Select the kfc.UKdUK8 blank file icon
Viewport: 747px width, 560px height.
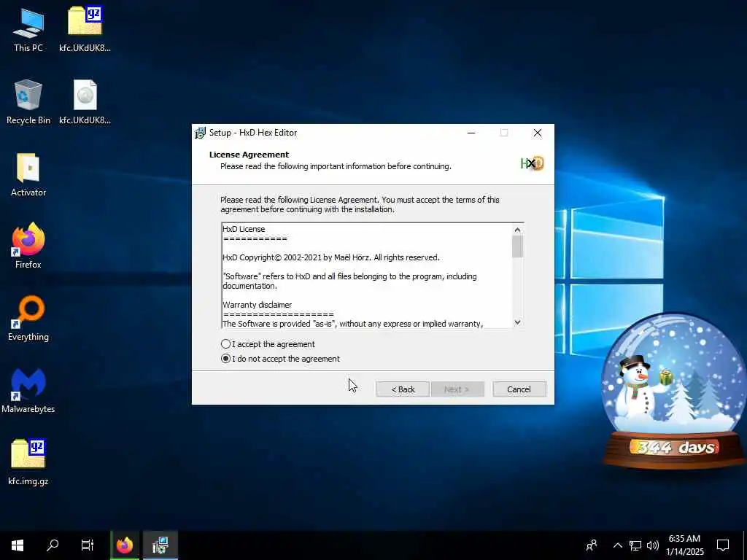[85, 102]
